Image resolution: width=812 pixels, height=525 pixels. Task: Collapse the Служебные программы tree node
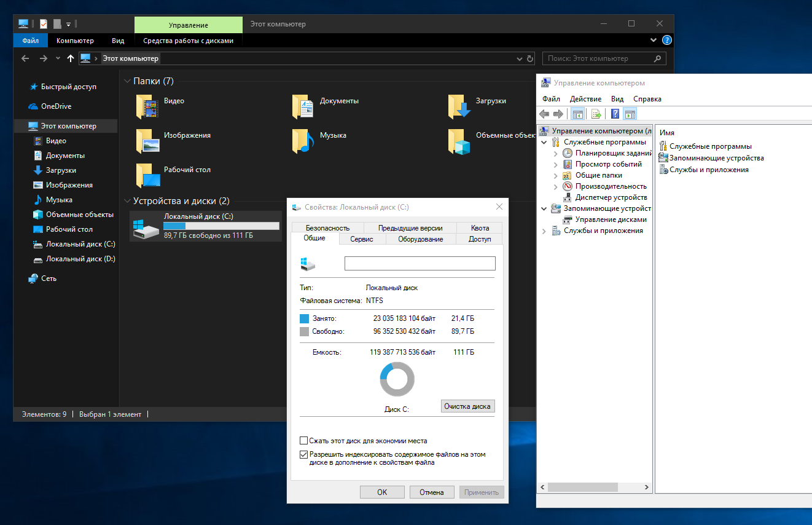544,142
